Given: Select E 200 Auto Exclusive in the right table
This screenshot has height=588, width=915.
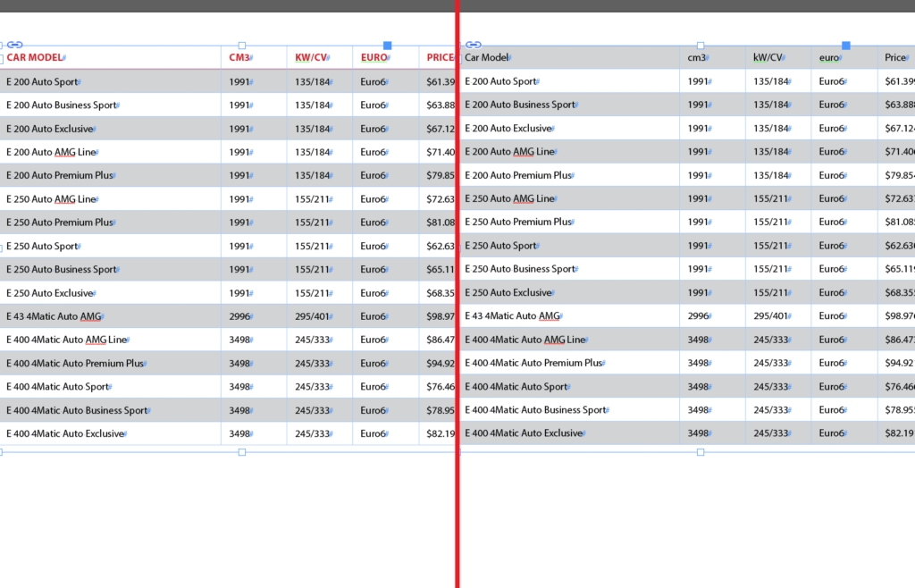Looking at the screenshot, I should tap(508, 129).
